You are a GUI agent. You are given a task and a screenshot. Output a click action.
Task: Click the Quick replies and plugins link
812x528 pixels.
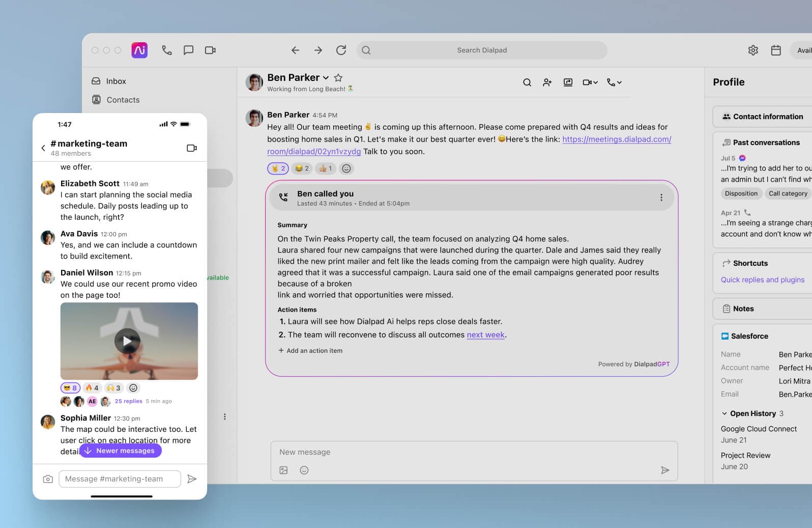[x=762, y=280]
